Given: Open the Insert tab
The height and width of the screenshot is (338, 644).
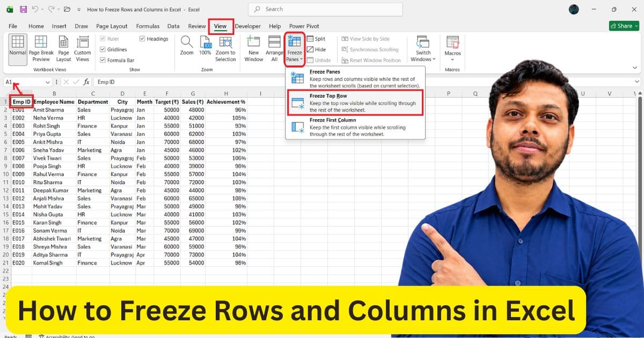Looking at the screenshot, I should (59, 26).
